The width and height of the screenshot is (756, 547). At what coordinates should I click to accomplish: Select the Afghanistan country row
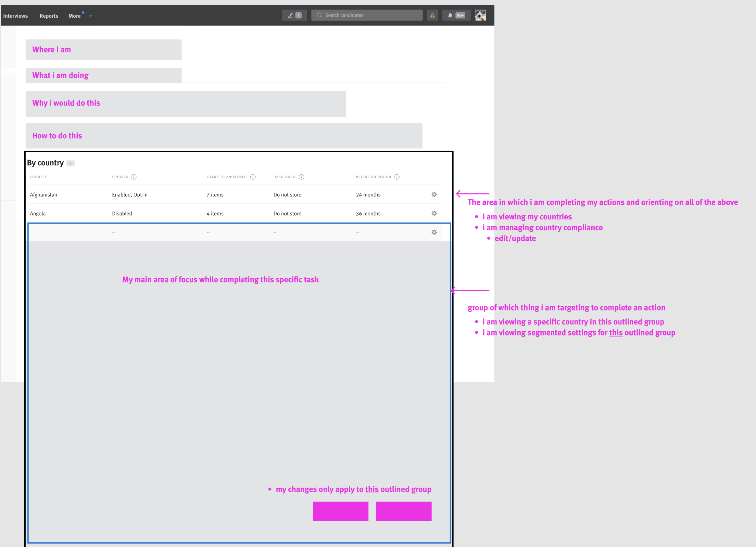click(43, 195)
